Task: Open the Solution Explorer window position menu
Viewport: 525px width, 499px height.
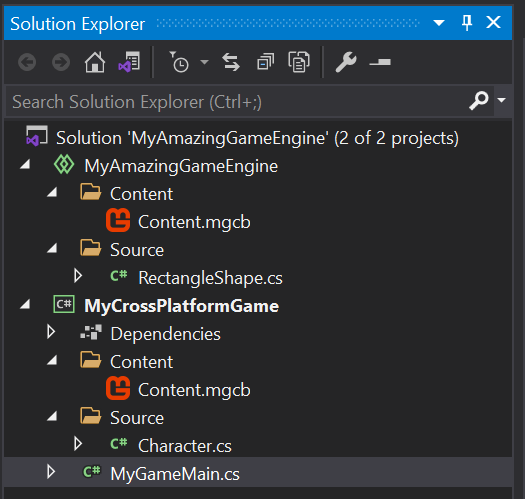Action: [439, 23]
